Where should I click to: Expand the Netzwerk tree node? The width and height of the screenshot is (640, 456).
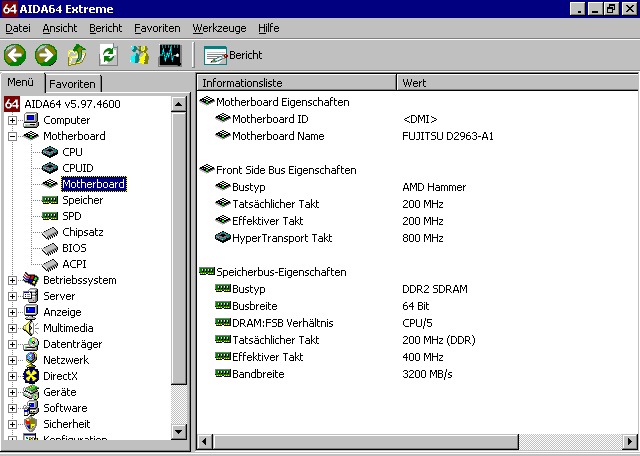click(x=12, y=360)
